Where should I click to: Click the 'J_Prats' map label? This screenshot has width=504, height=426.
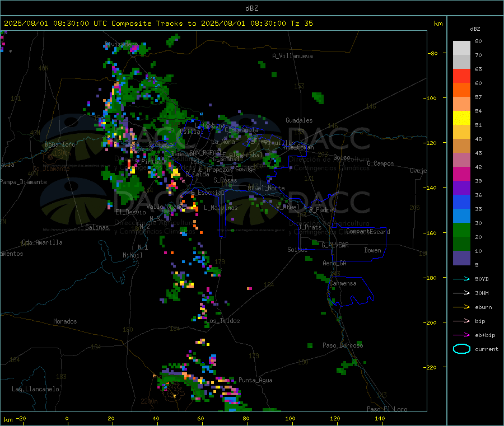(309, 227)
